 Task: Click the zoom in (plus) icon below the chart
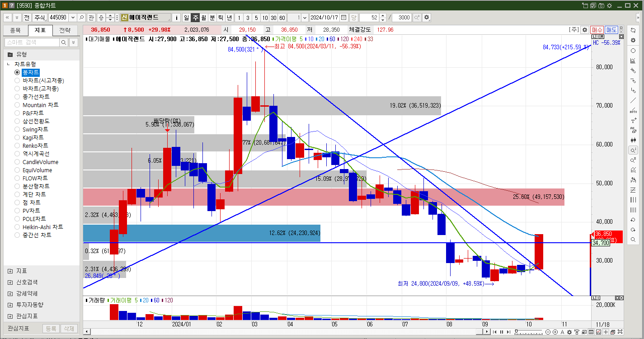tap(555, 332)
